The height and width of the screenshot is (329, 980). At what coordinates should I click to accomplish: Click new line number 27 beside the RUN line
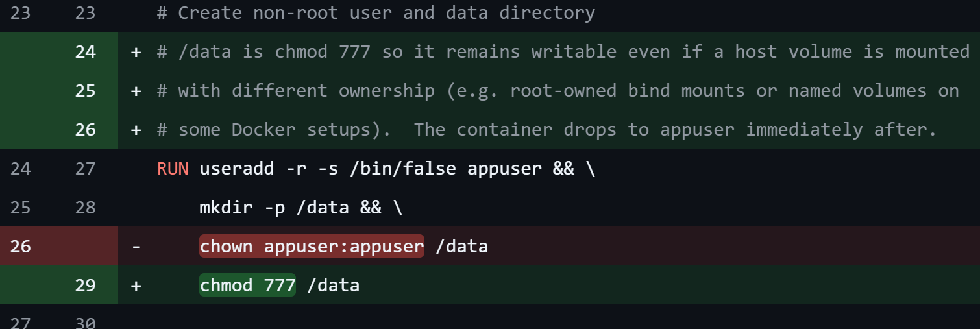point(85,169)
